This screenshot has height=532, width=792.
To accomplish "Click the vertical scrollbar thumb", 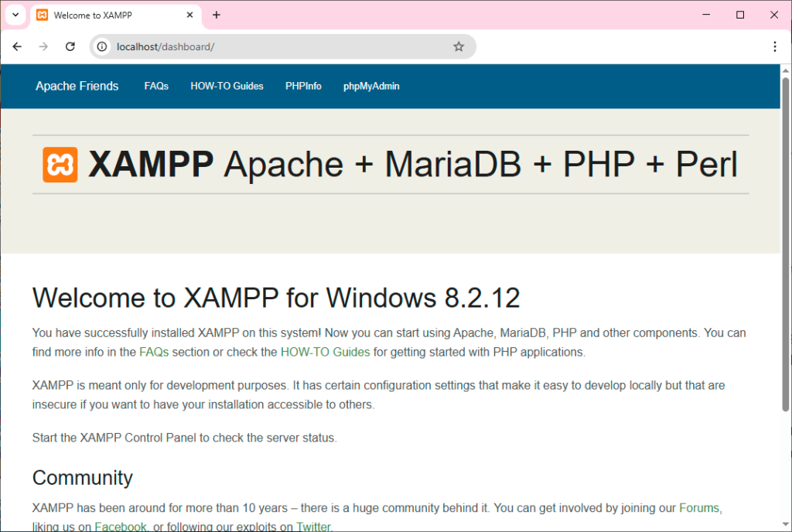I will click(786, 244).
